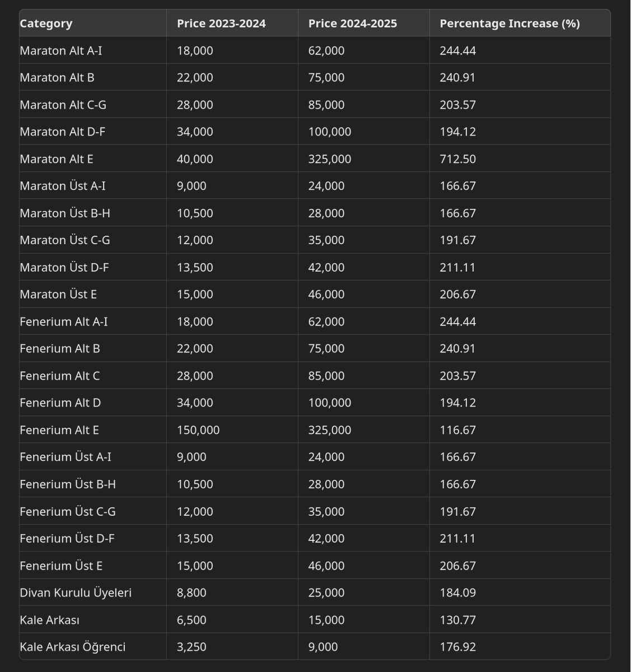Click the Category column header
Viewport: 631px width, 672px height.
coord(46,24)
